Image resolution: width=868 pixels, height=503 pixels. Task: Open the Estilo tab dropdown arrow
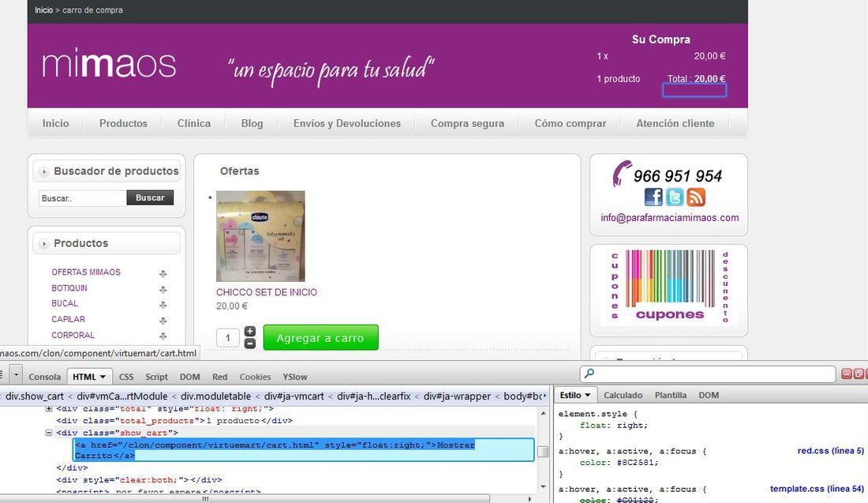click(x=587, y=395)
